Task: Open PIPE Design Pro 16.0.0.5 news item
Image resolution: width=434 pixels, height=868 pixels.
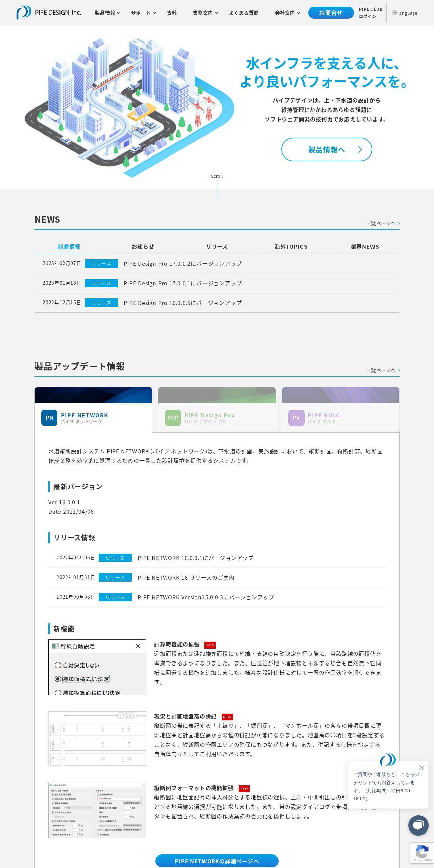Action: point(183,303)
